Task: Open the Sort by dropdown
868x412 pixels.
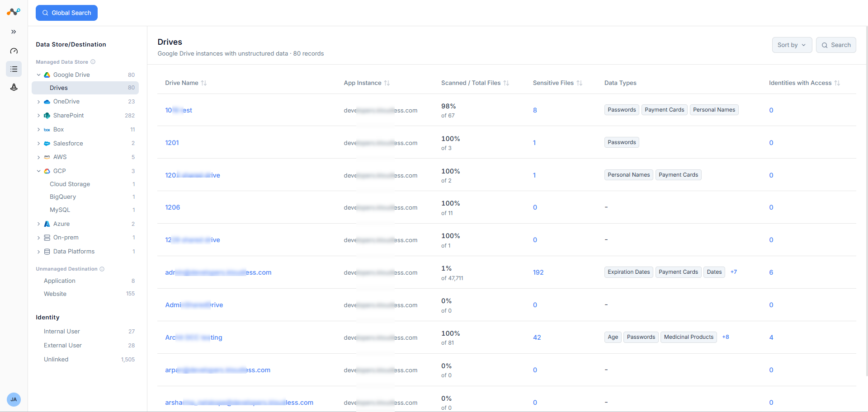Action: coord(792,45)
